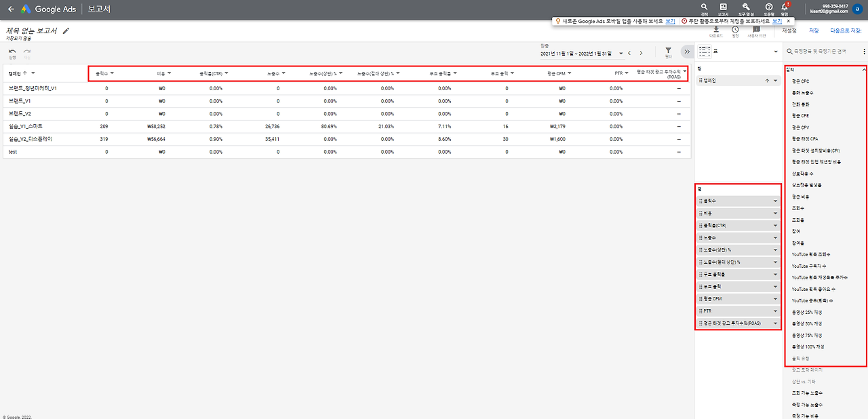The image size is (868, 419).
Task: Click the 재설정 reset button
Action: click(x=789, y=31)
